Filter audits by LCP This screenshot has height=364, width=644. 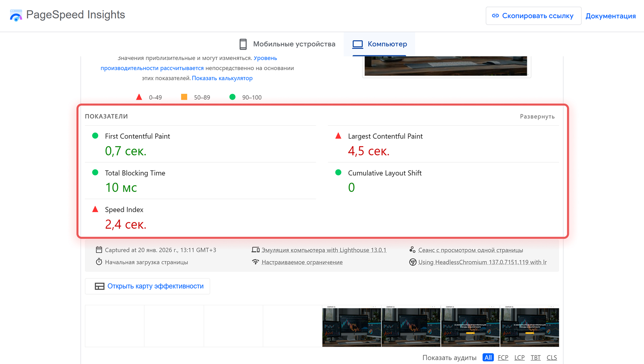click(x=519, y=358)
